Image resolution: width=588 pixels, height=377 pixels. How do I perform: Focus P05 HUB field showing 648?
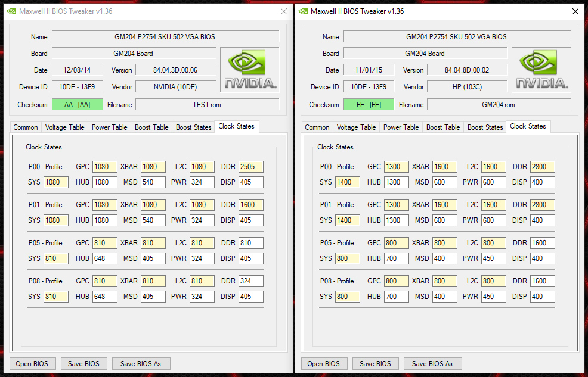coord(104,258)
